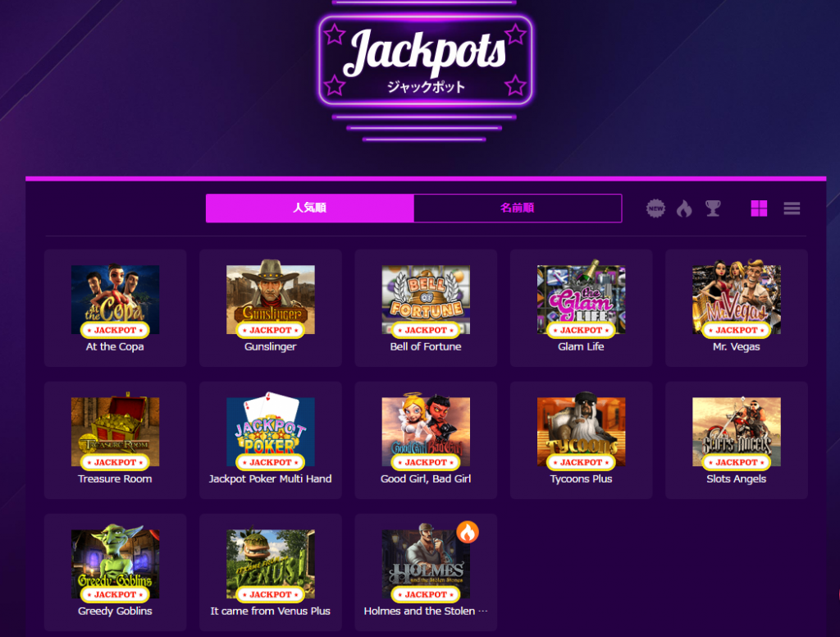Open the Glam Life game
The width and height of the screenshot is (840, 637).
pos(582,308)
